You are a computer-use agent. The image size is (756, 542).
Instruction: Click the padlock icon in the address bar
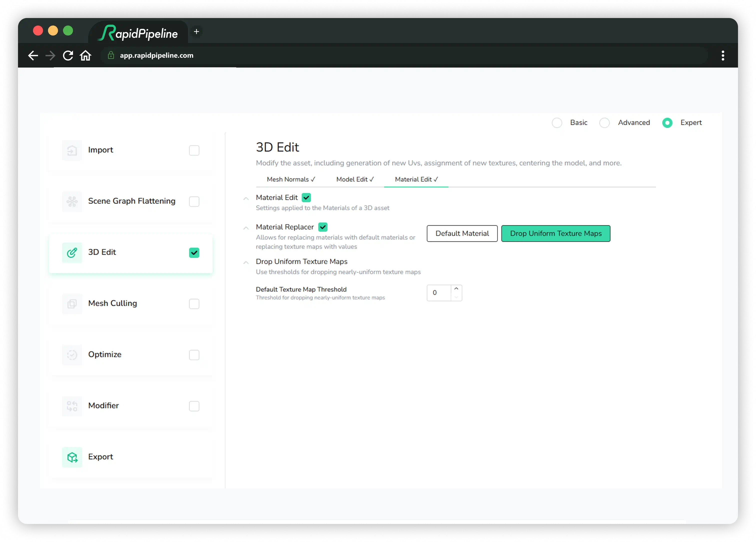pos(111,55)
